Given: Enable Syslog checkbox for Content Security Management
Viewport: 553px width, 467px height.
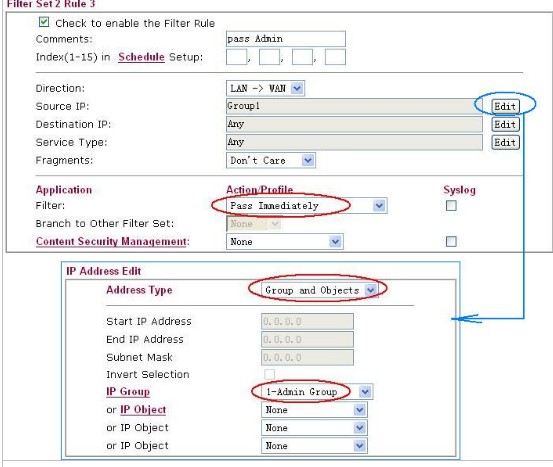Looking at the screenshot, I should pos(451,241).
